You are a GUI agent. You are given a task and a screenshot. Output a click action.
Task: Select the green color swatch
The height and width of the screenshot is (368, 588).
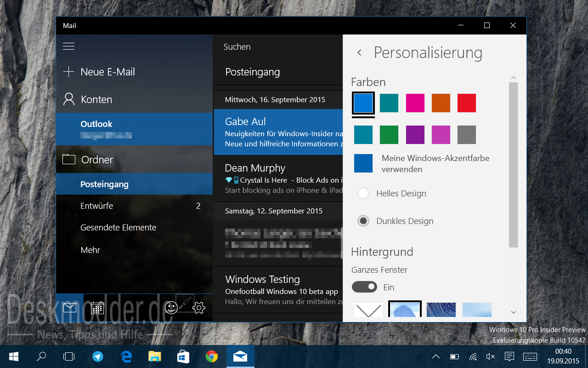tap(389, 135)
